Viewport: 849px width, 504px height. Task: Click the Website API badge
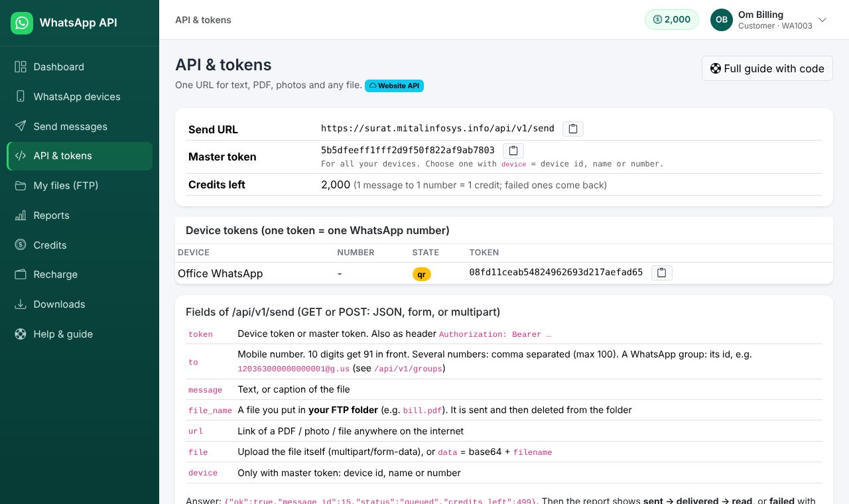(x=394, y=86)
